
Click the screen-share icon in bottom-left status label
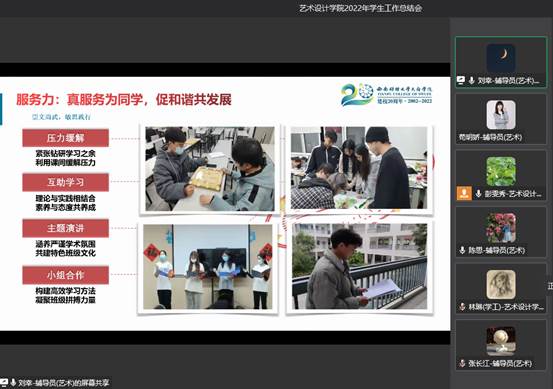coord(4,382)
